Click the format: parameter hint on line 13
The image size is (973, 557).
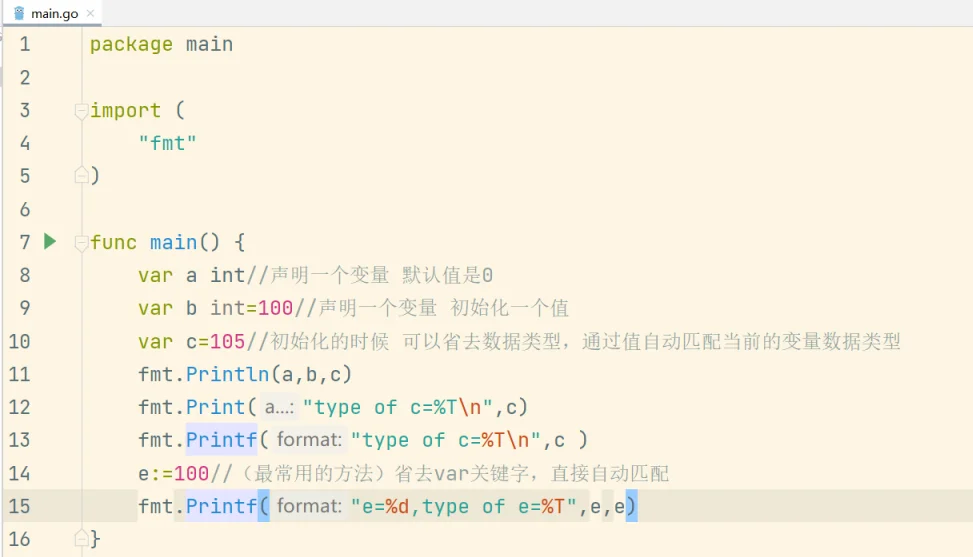point(309,440)
